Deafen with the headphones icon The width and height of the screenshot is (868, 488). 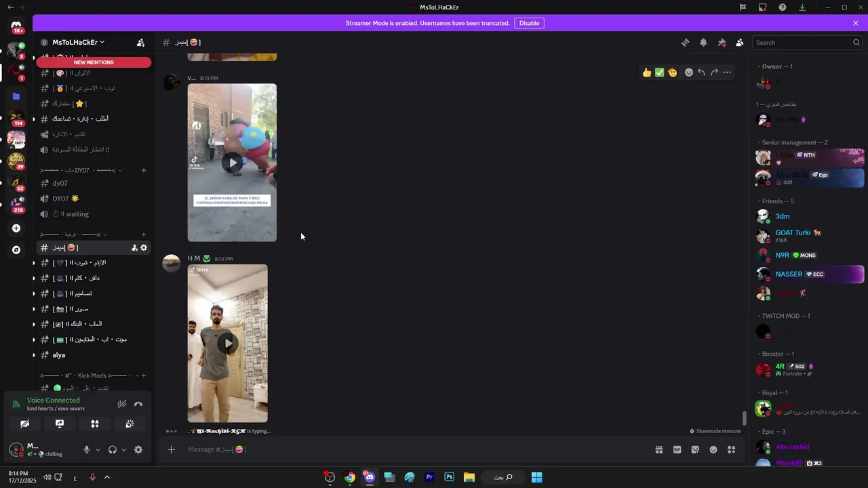[113, 449]
